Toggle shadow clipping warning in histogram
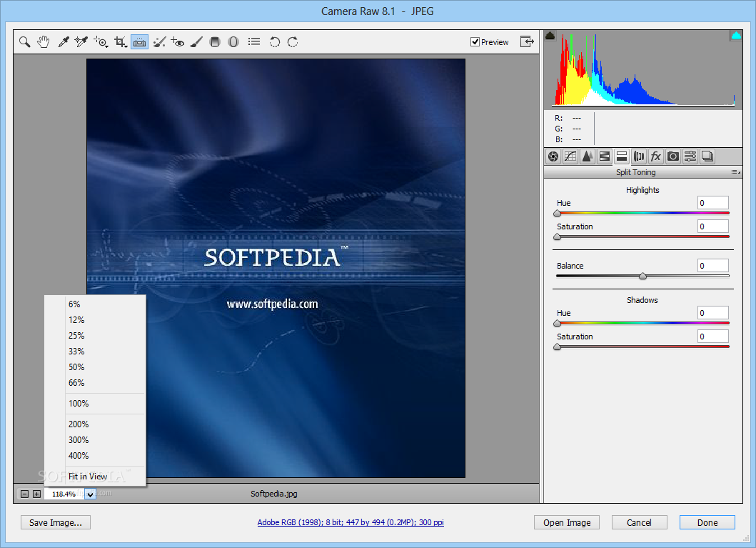This screenshot has height=548, width=756. [x=550, y=36]
